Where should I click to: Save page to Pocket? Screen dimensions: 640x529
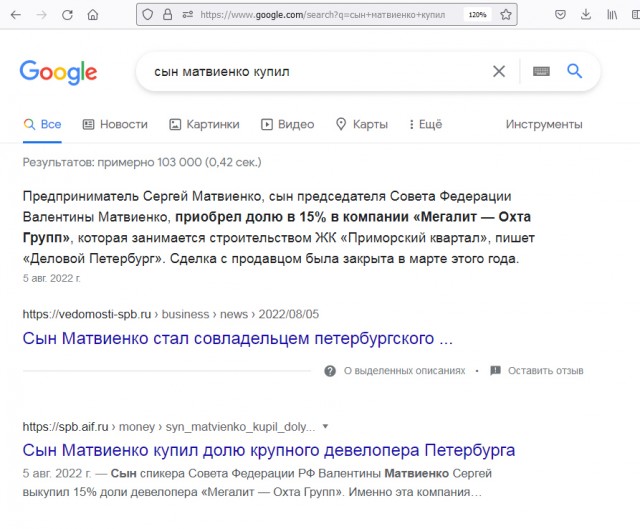coord(560,15)
